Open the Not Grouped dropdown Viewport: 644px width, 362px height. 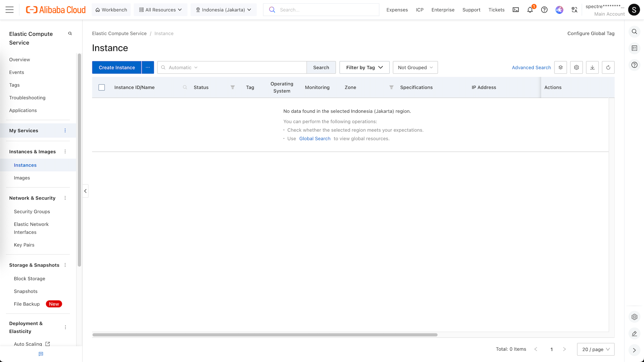tap(415, 67)
